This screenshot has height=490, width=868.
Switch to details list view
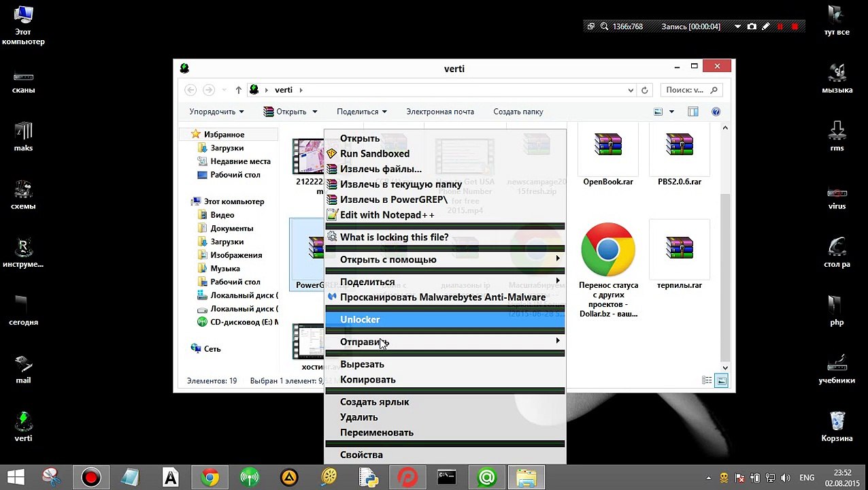click(x=707, y=380)
